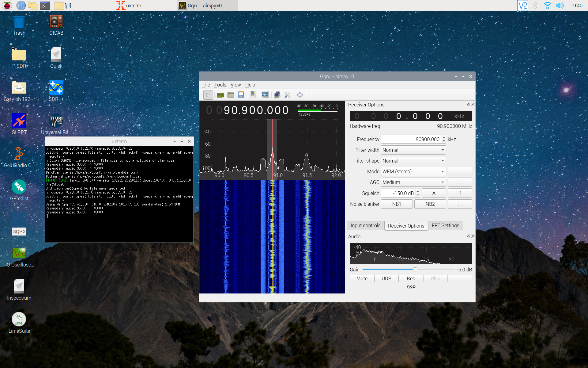588x368 pixels.
Task: Click the VNC server tray icon
Action: click(523, 6)
